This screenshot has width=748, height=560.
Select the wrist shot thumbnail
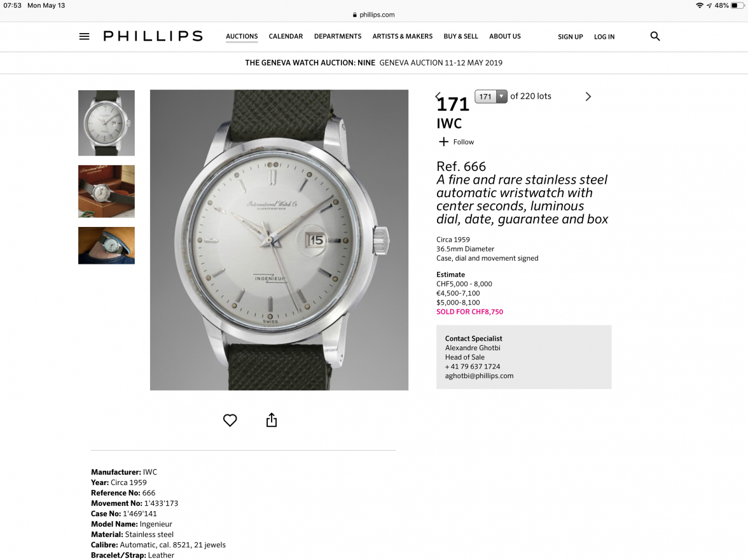pos(106,245)
